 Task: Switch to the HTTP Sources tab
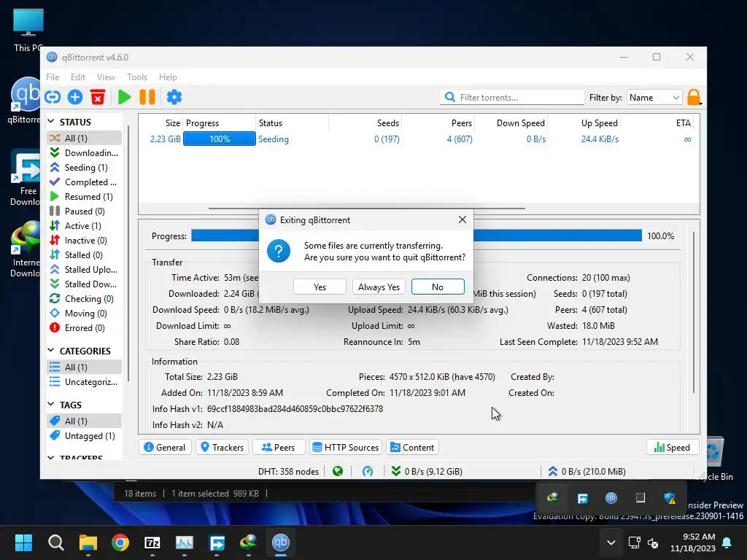345,447
